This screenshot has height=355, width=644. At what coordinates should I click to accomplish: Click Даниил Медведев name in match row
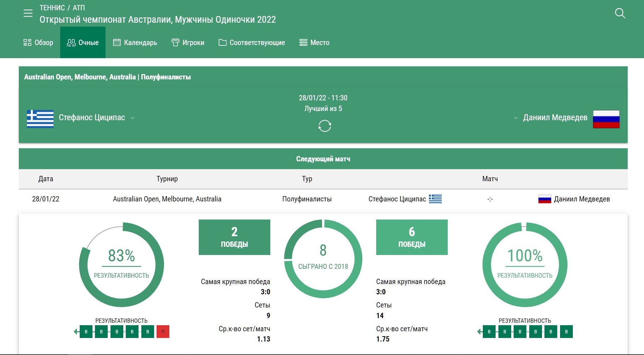click(582, 199)
